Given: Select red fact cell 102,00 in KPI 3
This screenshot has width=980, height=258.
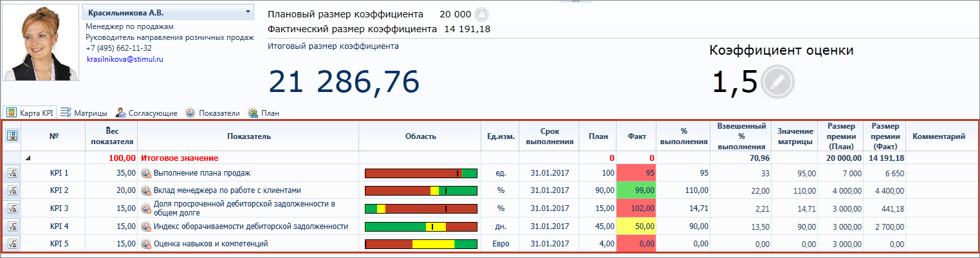Looking at the screenshot, I should 636,208.
